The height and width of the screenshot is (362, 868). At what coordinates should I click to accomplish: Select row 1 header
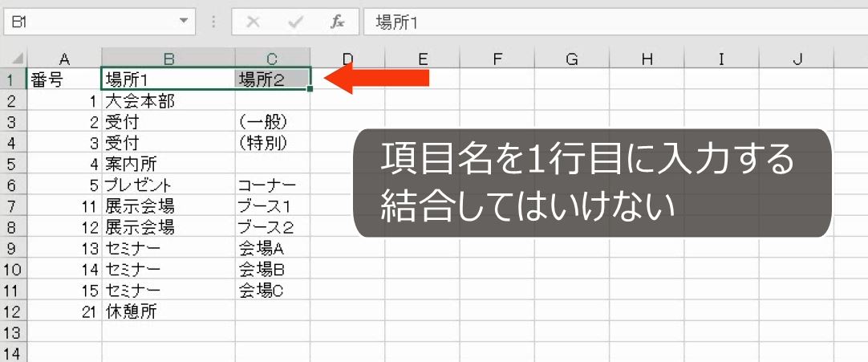14,79
